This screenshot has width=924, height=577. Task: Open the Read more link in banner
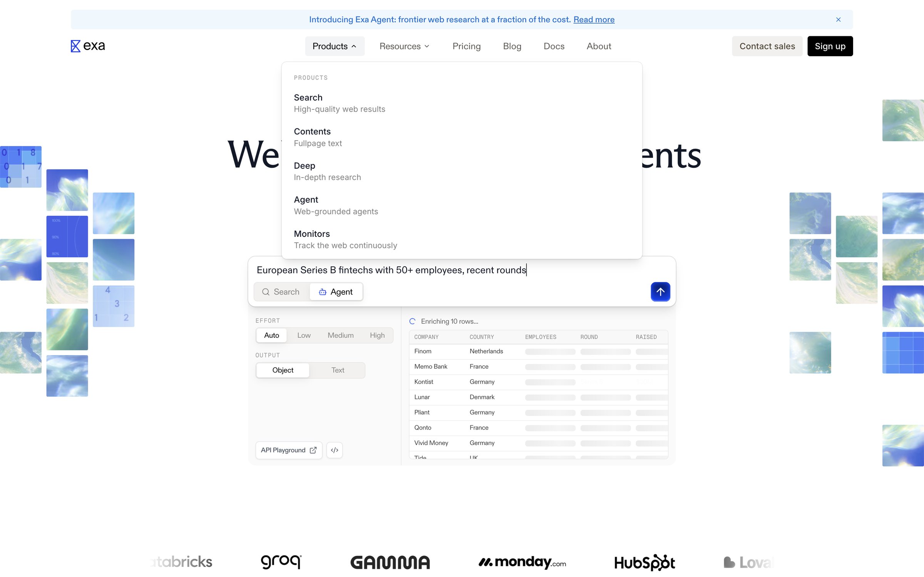[594, 20]
